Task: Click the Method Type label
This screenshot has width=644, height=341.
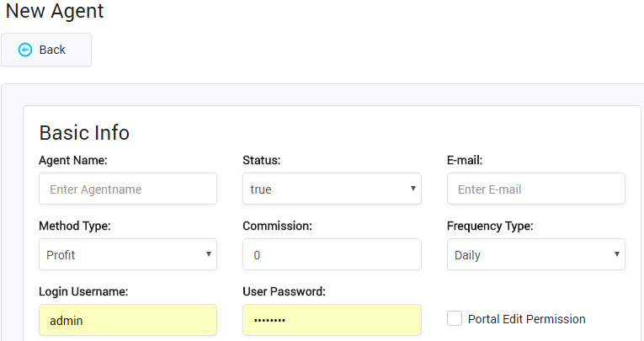Action: (x=75, y=226)
